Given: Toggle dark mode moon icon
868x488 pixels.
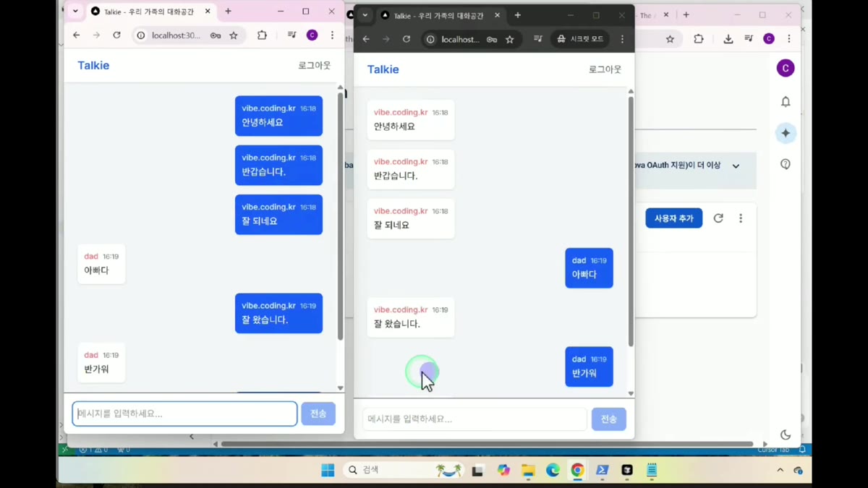Looking at the screenshot, I should [786, 435].
